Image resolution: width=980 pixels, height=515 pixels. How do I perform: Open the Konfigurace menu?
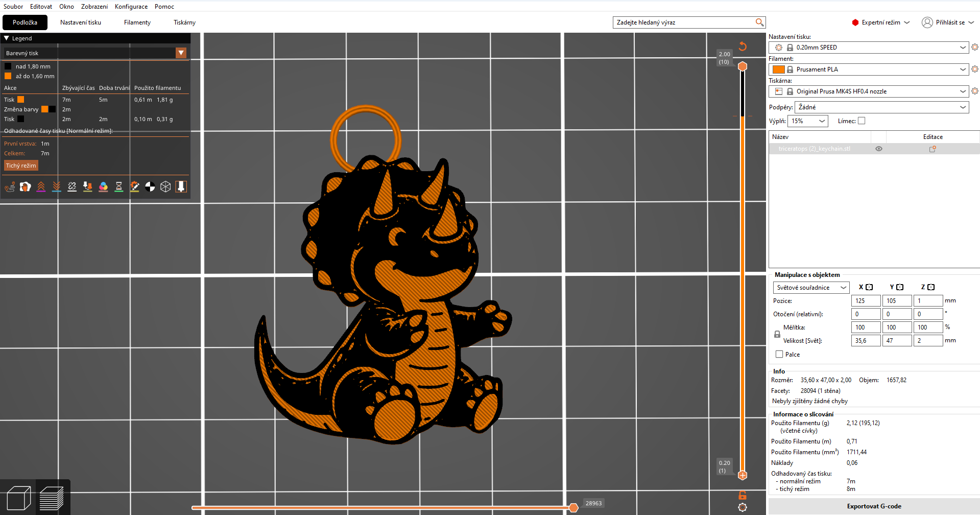pyautogui.click(x=131, y=7)
